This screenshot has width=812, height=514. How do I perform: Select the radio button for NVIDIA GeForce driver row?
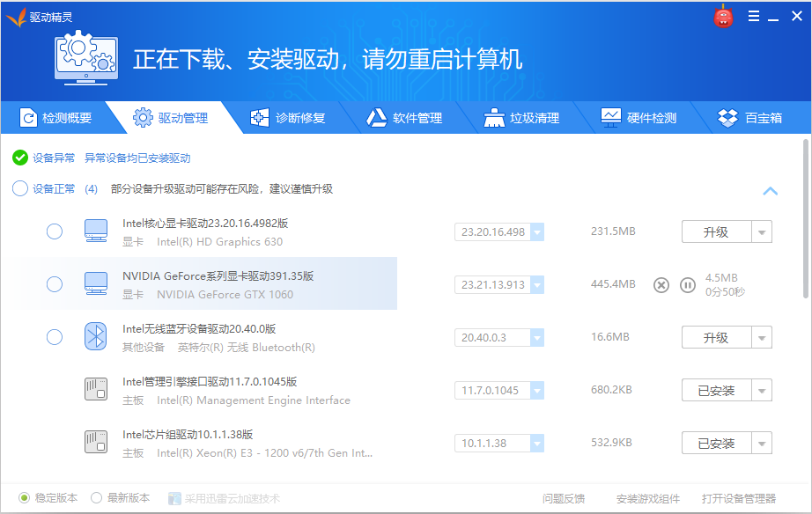click(54, 284)
